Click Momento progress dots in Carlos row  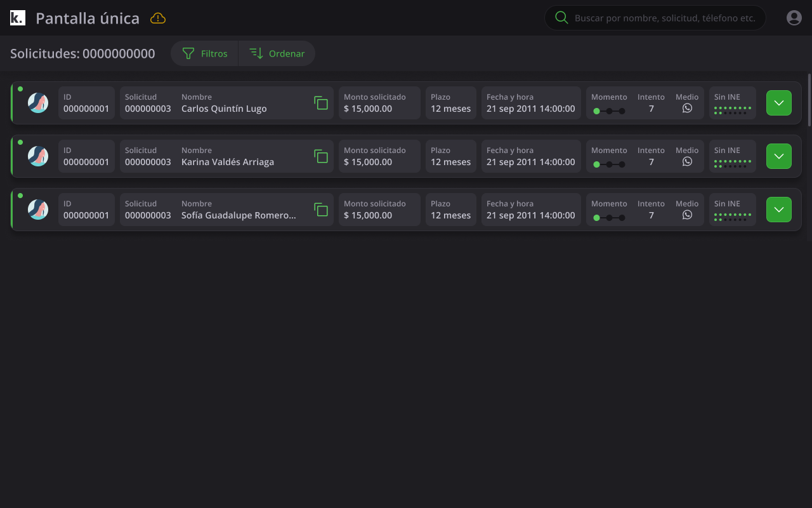coord(609,111)
